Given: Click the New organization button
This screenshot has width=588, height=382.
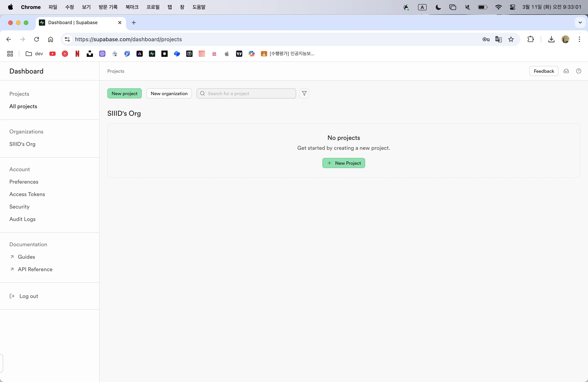Looking at the screenshot, I should 169,93.
